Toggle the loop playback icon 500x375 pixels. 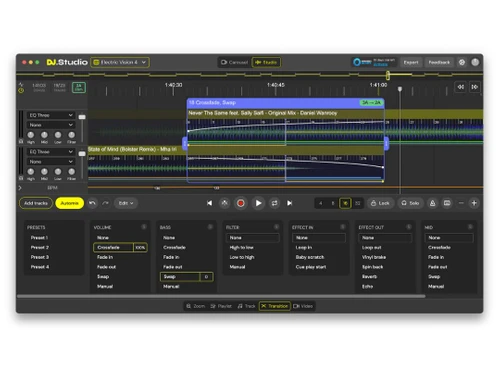pos(274,203)
